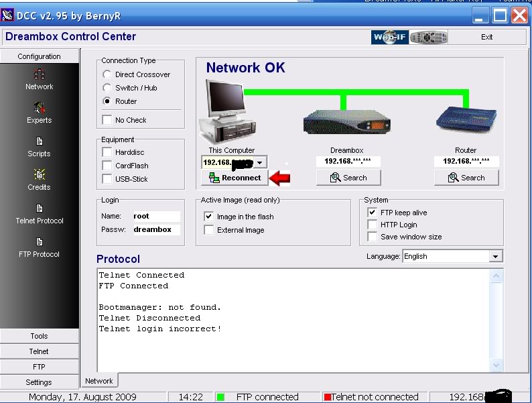Tick the USB-Stick equipment checkbox
This screenshot has height=403, width=532.
tap(107, 179)
